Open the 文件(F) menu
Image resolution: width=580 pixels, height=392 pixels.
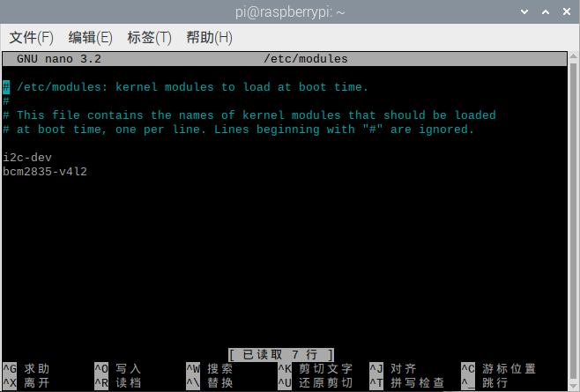point(32,38)
